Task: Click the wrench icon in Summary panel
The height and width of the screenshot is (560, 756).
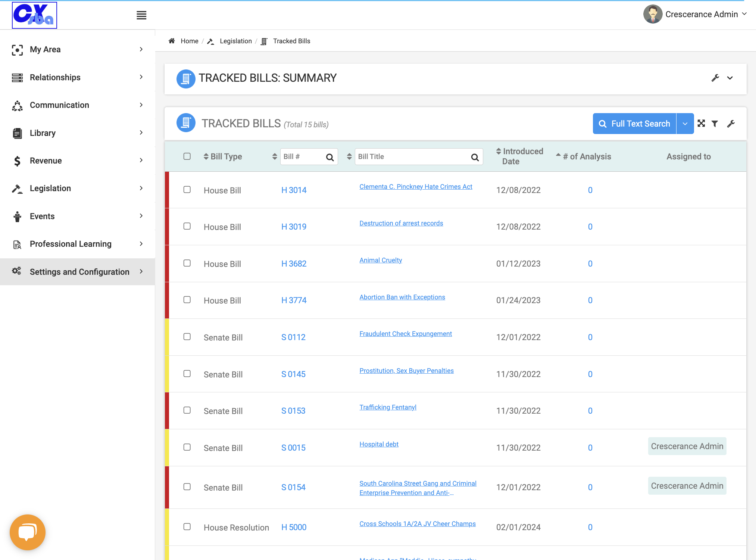Action: pyautogui.click(x=715, y=78)
